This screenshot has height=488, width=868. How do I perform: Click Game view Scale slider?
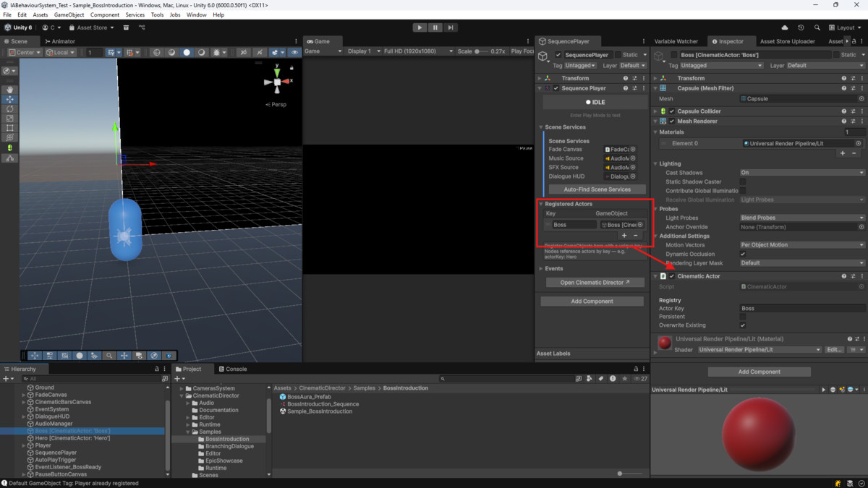480,51
